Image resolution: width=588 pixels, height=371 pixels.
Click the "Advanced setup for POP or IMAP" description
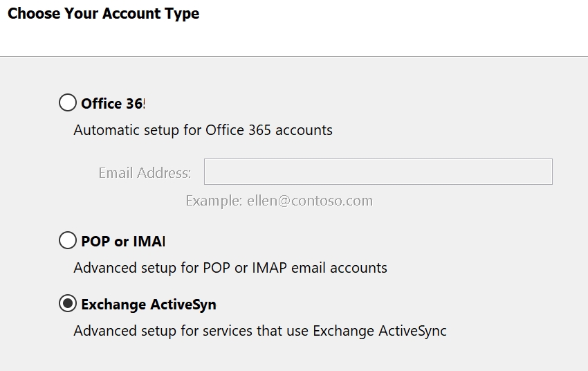click(x=230, y=268)
